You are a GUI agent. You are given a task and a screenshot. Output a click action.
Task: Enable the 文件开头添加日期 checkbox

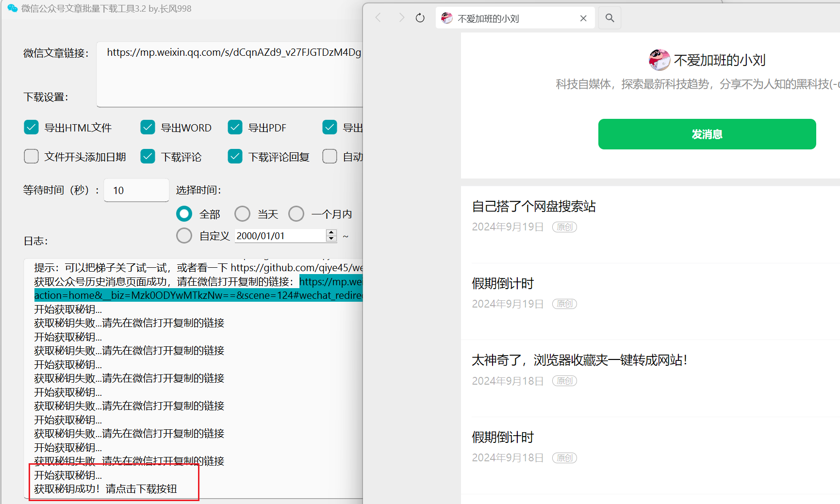click(31, 157)
